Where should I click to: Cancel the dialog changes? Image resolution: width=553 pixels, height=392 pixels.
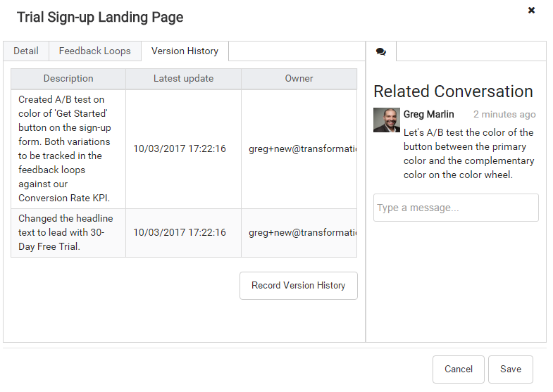point(458,369)
